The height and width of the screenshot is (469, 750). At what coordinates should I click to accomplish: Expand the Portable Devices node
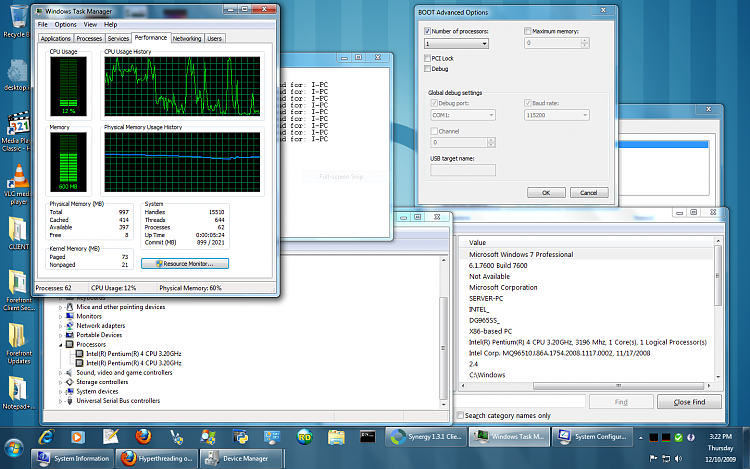[x=61, y=335]
